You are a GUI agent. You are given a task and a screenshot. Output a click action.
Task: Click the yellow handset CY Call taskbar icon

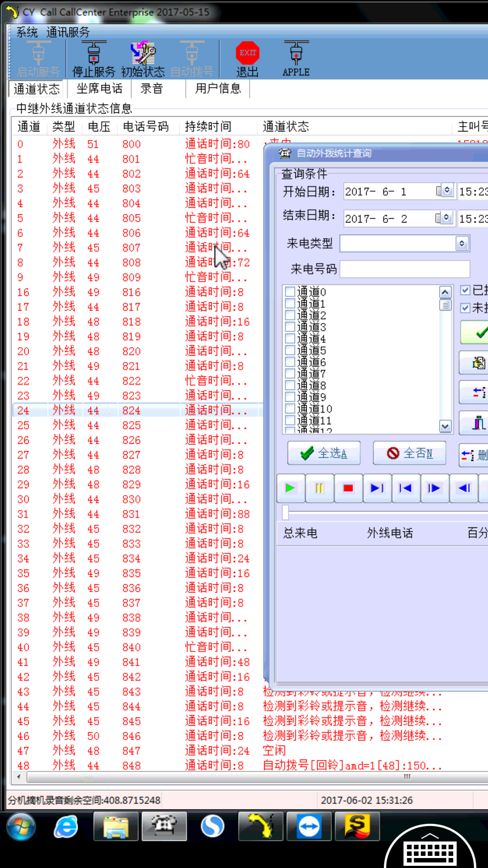(x=261, y=826)
